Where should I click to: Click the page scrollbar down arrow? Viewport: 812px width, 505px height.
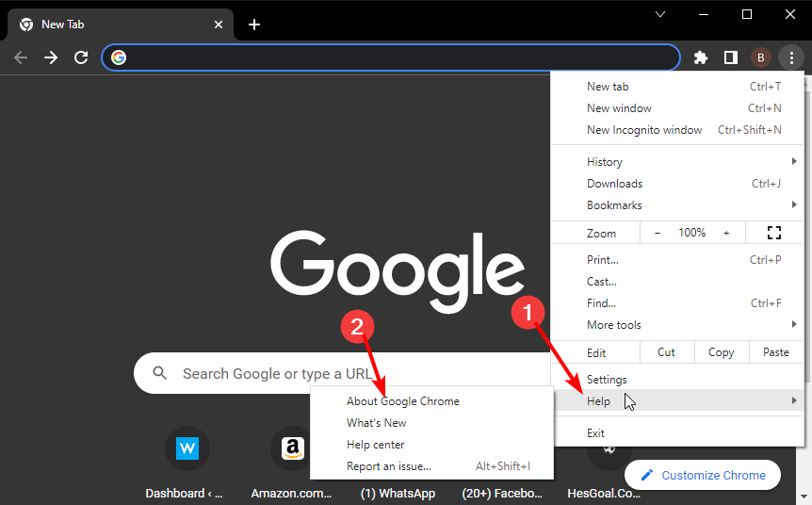(x=804, y=497)
